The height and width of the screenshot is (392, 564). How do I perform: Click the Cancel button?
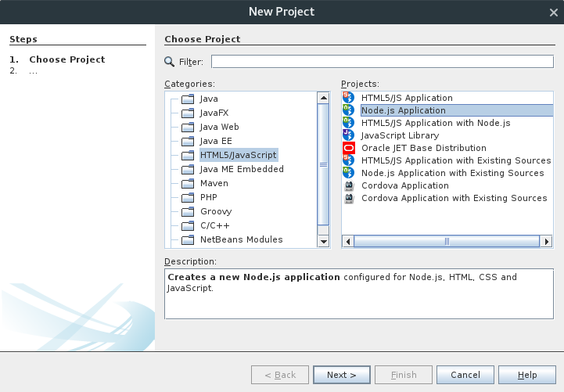point(465,375)
